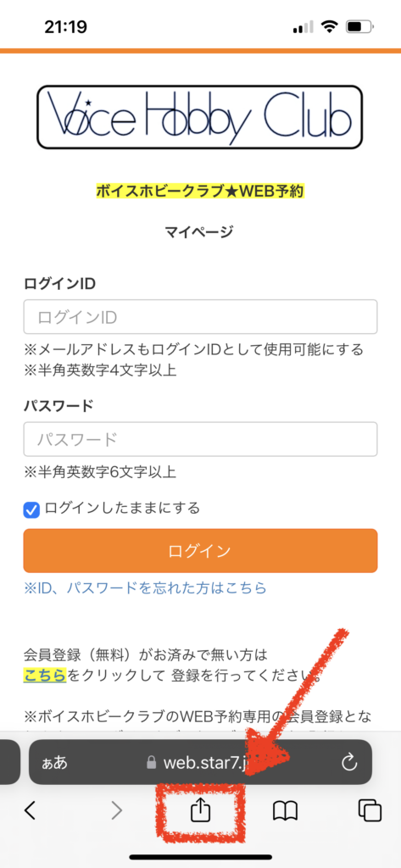
Task: Focus the ログインID input field
Action: (x=200, y=317)
